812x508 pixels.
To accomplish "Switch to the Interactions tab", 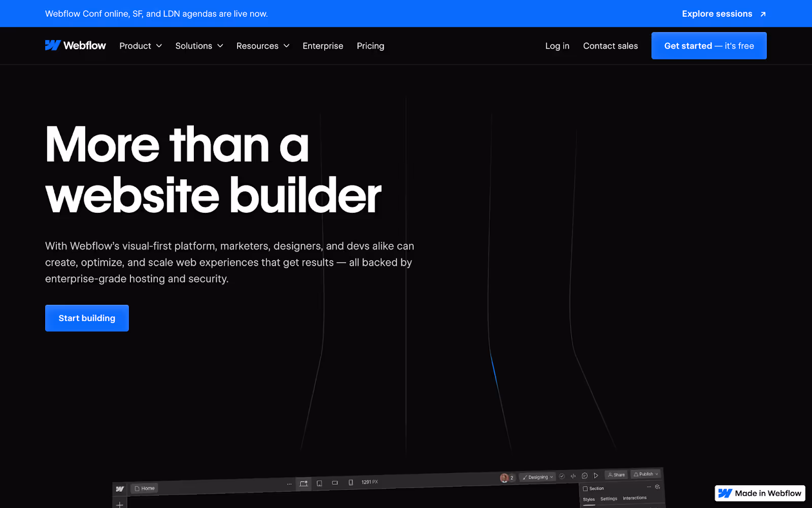I will pyautogui.click(x=634, y=498).
